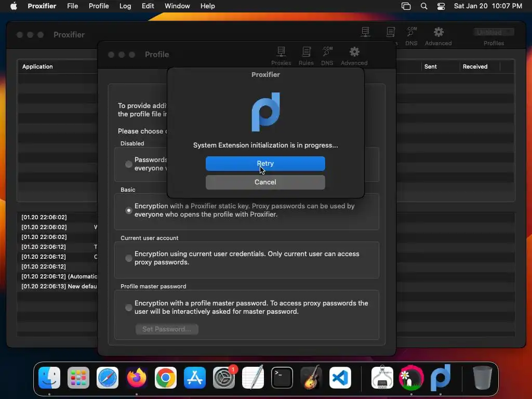Launch Visual Studio Code from the Dock

[x=340, y=378]
